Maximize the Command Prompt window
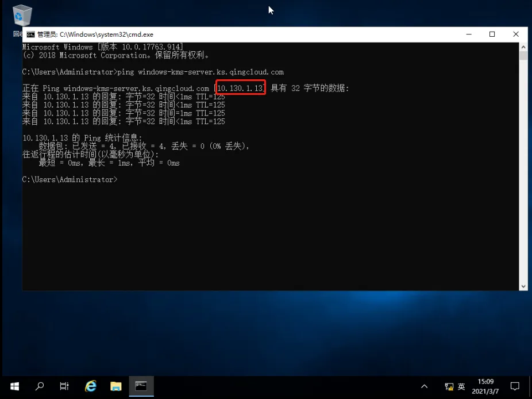Viewport: 532px width, 399px height. (491, 34)
